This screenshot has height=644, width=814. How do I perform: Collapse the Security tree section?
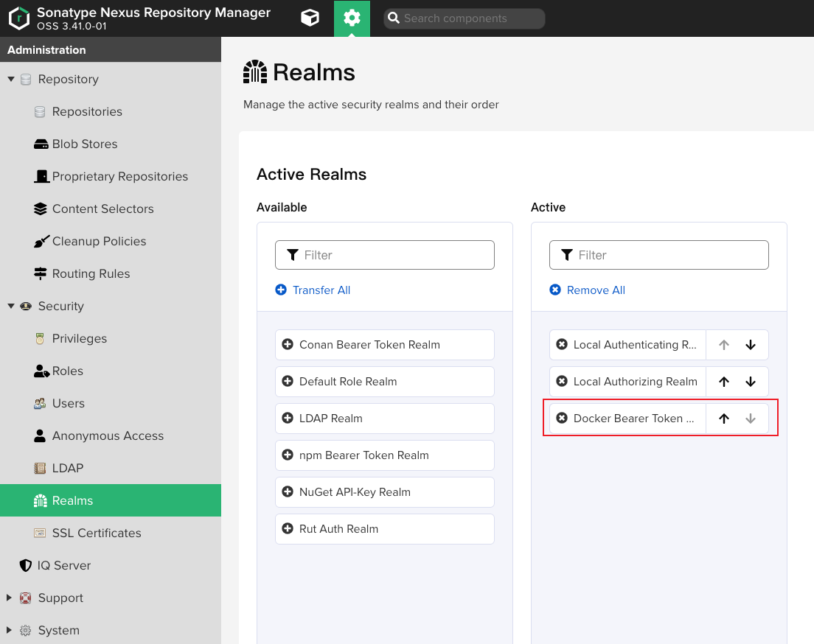click(x=11, y=306)
